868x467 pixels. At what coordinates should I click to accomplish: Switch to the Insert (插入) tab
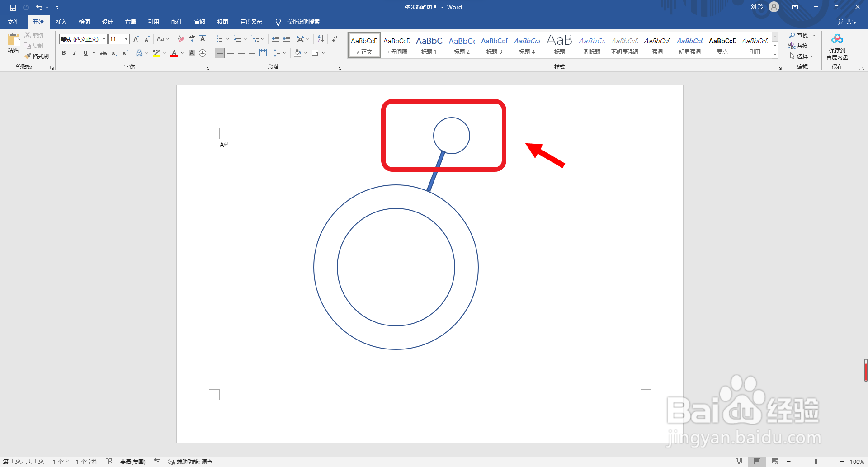point(61,22)
